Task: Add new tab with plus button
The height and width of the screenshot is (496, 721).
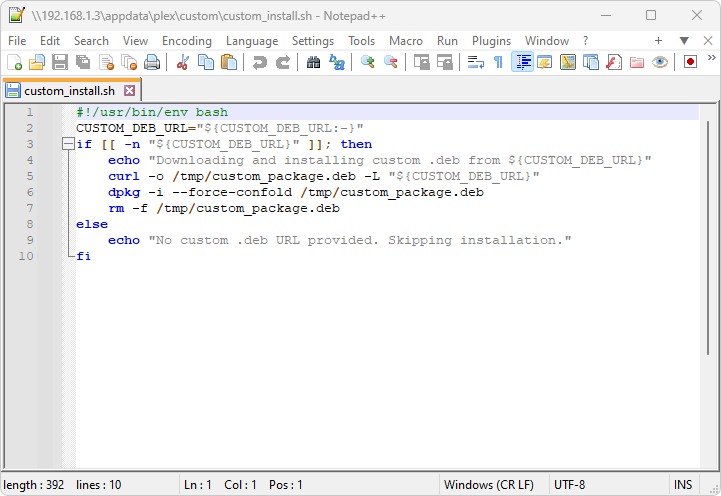Action: pyautogui.click(x=658, y=41)
